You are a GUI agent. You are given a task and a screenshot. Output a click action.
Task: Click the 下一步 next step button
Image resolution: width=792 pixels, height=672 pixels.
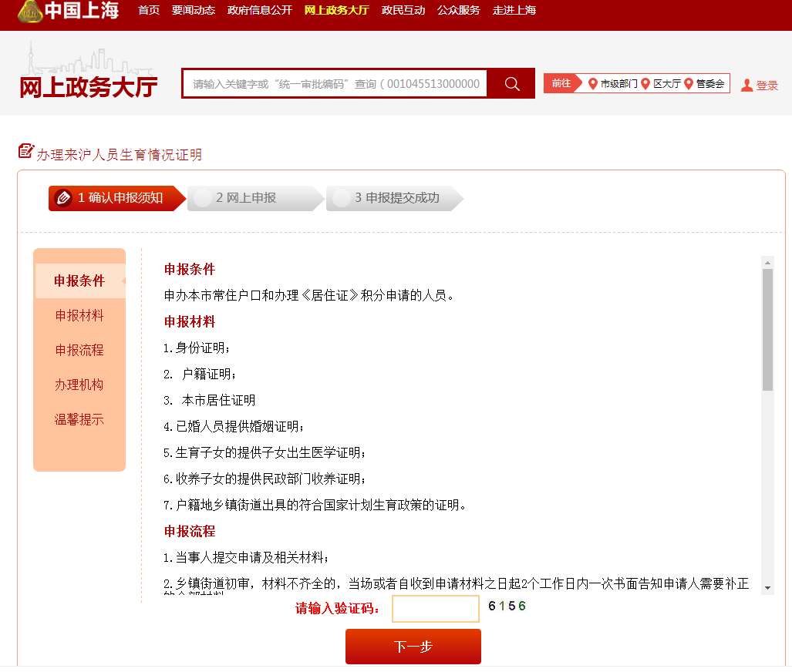(x=413, y=647)
